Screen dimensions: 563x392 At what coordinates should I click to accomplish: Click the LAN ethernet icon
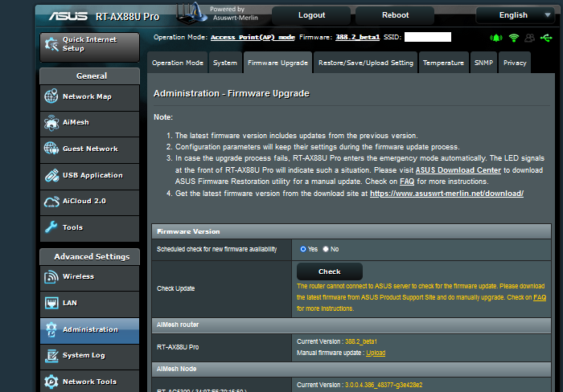[x=51, y=303]
